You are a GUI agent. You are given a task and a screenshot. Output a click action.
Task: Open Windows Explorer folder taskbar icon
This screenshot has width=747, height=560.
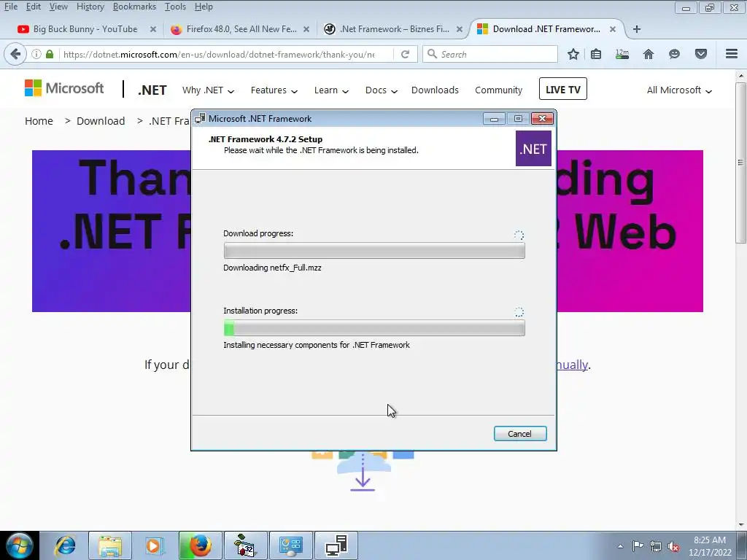110,545
